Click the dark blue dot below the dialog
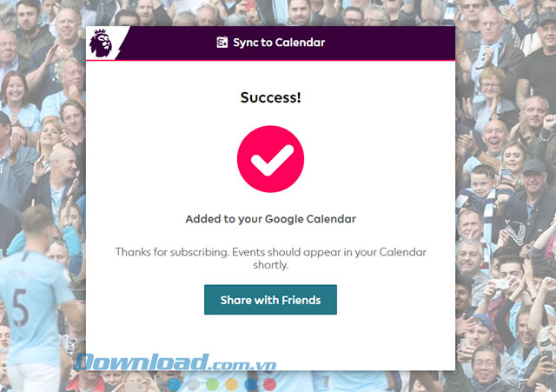The image size is (556, 392). pos(251,383)
